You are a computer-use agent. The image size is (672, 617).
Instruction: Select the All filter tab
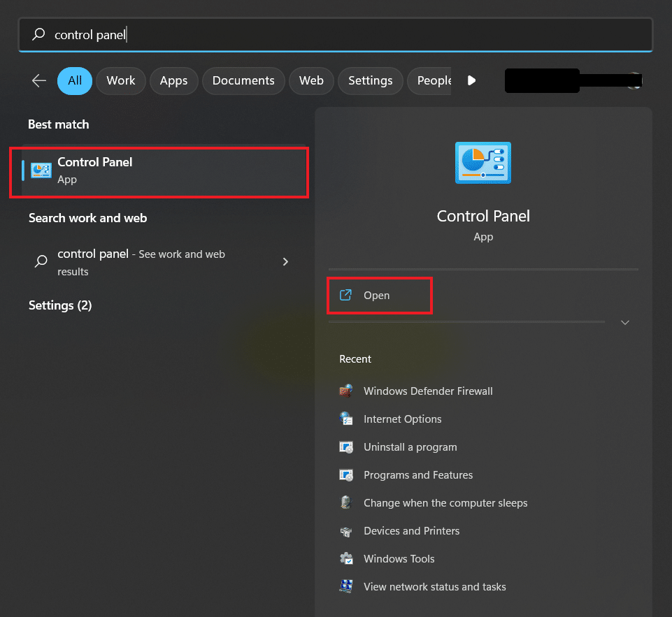point(75,81)
